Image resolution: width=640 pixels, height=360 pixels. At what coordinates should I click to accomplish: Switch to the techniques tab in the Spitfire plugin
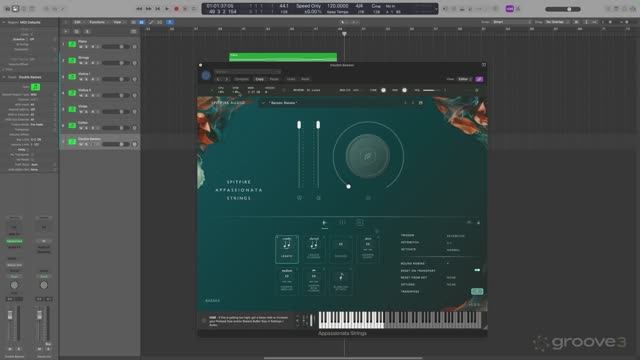click(325, 223)
